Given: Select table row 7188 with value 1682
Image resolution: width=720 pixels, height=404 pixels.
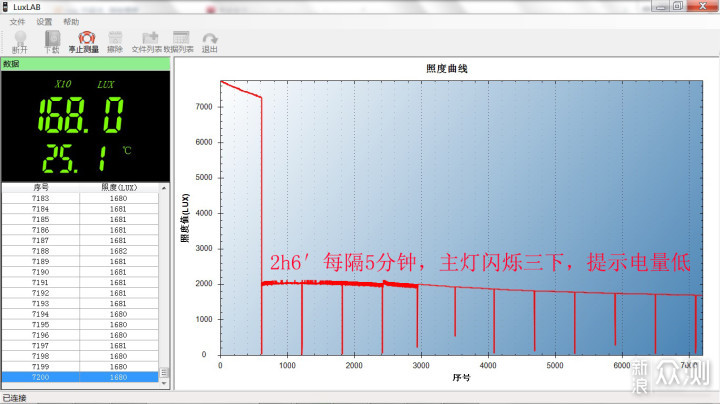Looking at the screenshot, I should click(80, 251).
